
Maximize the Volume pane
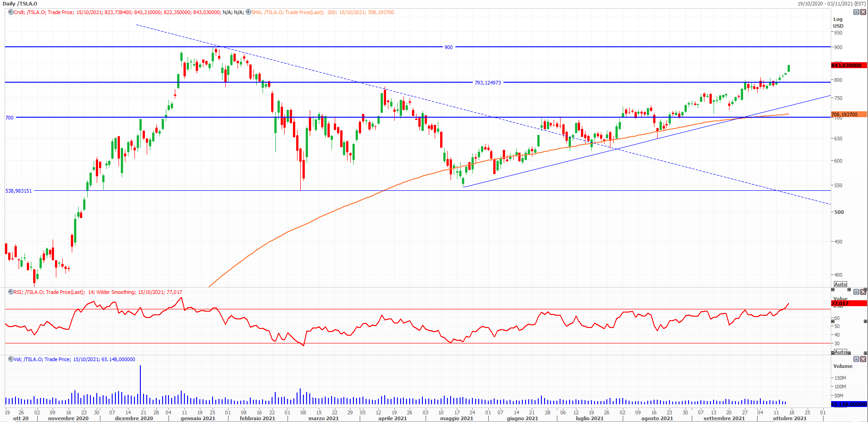click(x=856, y=359)
